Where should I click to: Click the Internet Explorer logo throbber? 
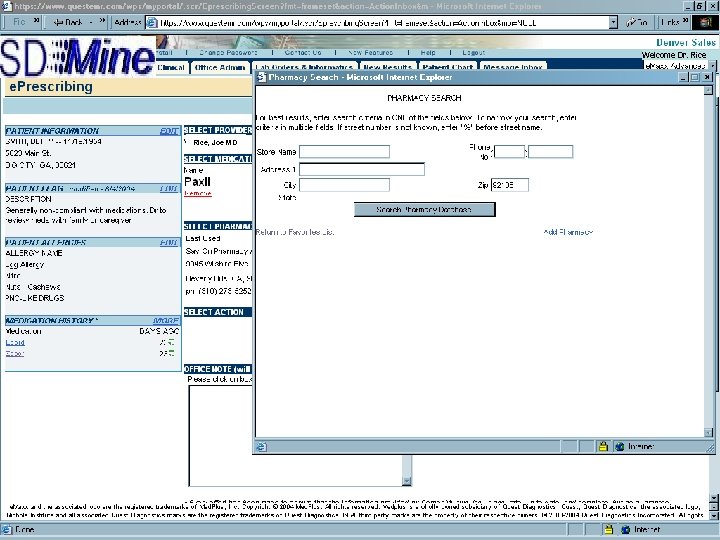point(706,22)
